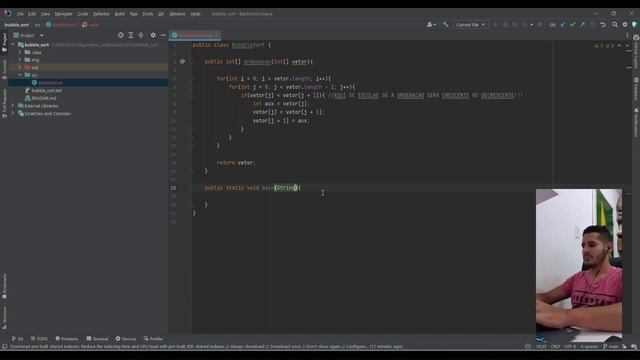The image size is (640, 360).
Task: Go to next highlighted problem arrow
Action: click(x=627, y=46)
